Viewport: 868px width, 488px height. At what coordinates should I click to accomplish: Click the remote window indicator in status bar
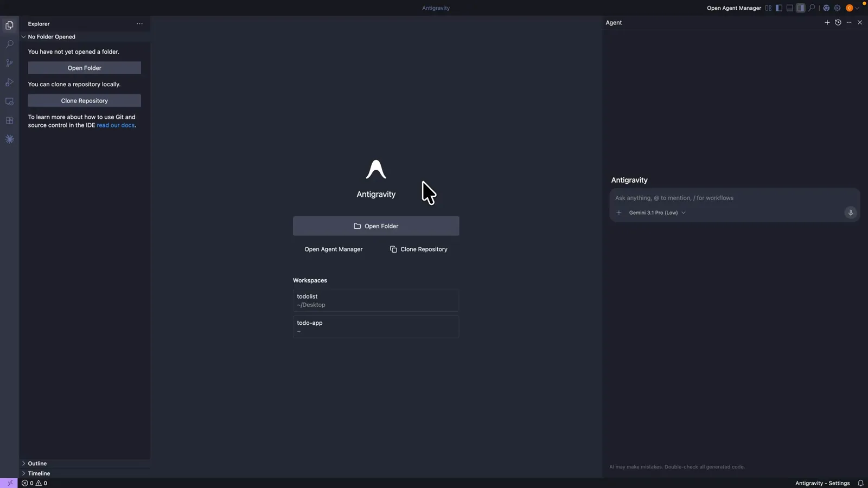pyautogui.click(x=9, y=483)
